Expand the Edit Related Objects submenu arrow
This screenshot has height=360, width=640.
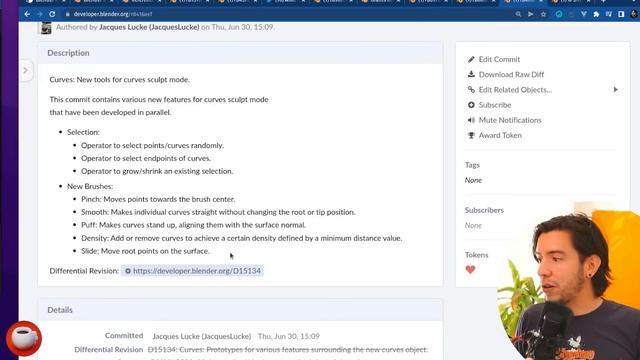[x=616, y=89]
